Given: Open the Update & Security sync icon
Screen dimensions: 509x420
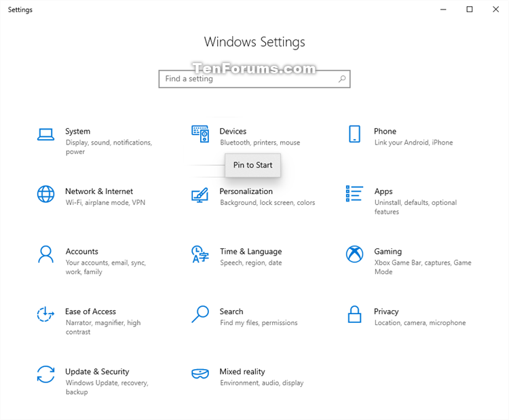Looking at the screenshot, I should click(x=45, y=375).
